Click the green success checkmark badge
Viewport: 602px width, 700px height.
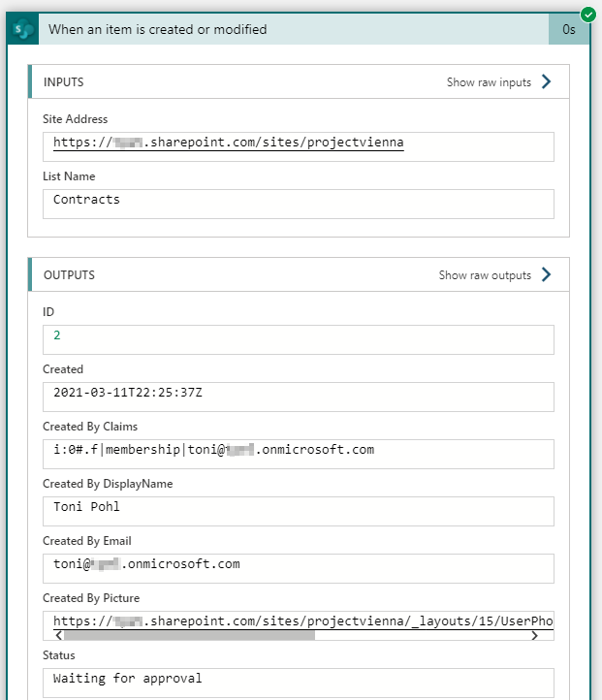(x=587, y=14)
